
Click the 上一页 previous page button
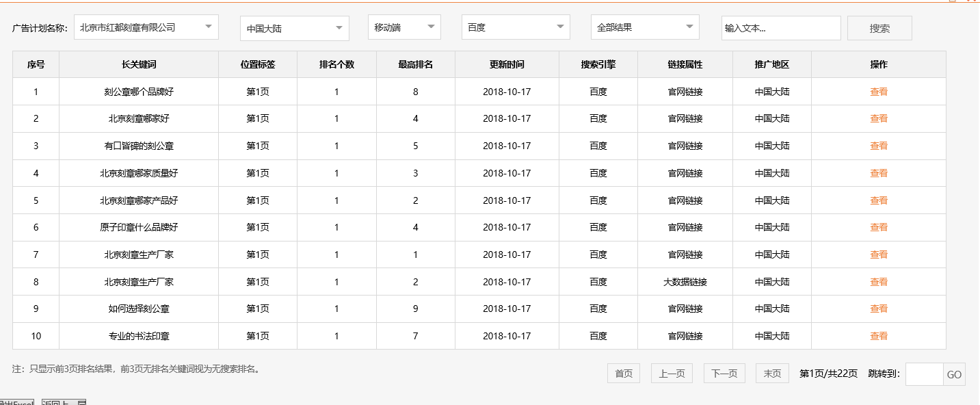pos(671,373)
